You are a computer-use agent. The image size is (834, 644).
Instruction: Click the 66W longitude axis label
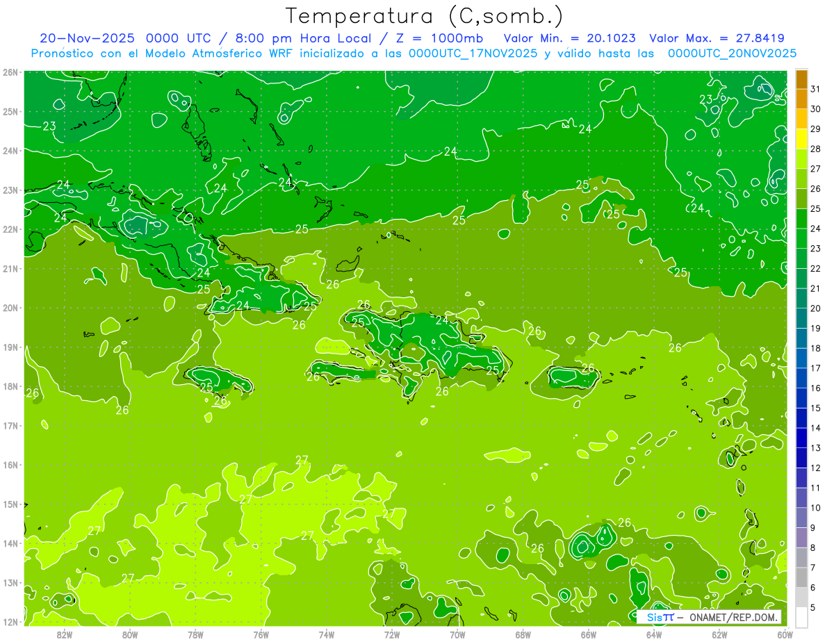589,634
